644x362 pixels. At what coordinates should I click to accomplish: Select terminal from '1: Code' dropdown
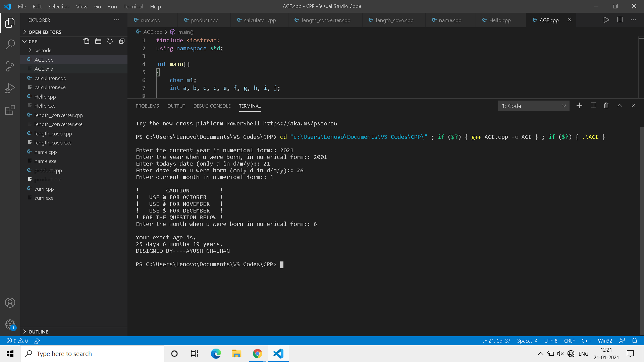coord(534,106)
